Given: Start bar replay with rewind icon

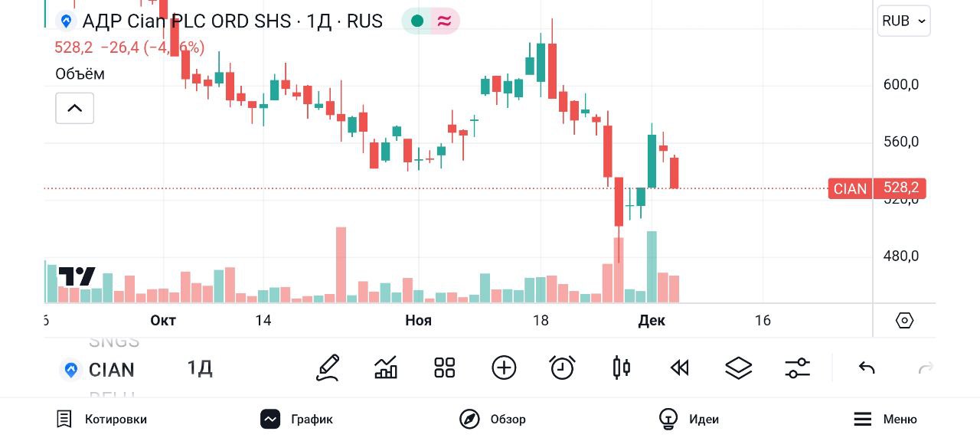Looking at the screenshot, I should (680, 368).
